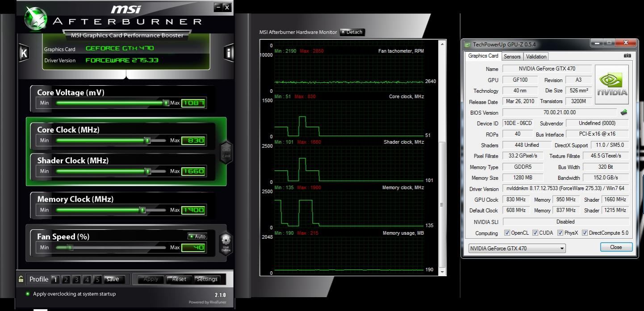The width and height of the screenshot is (644, 311).
Task: Click the Shader Clock slider handle
Action: 147,171
